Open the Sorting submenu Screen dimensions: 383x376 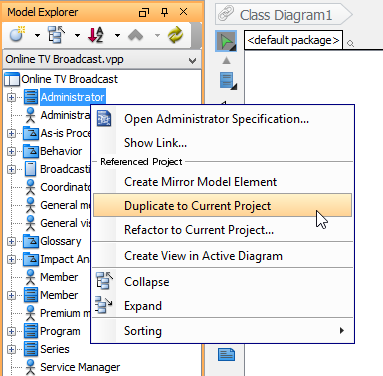[x=222, y=331]
